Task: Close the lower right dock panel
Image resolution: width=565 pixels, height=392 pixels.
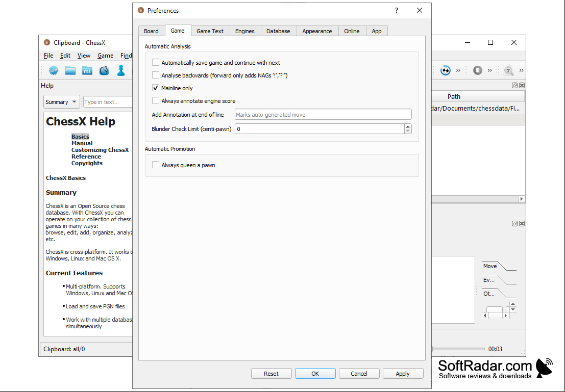Action: point(522,224)
